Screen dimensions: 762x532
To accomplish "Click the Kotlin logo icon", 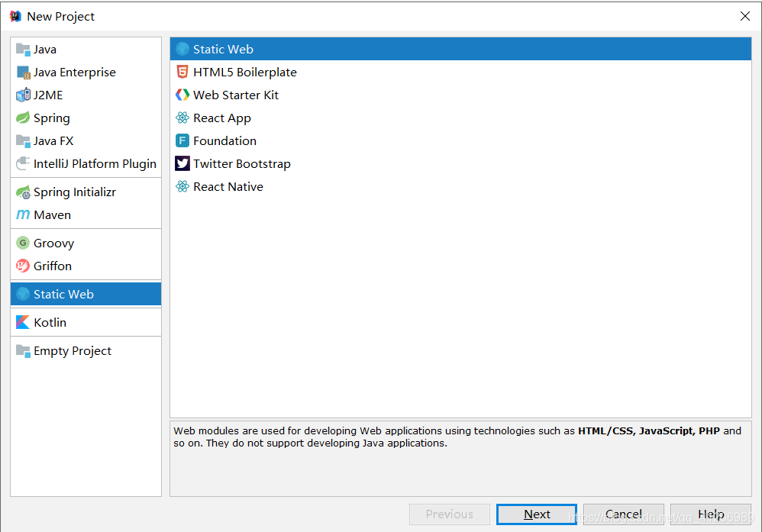I will coord(23,322).
